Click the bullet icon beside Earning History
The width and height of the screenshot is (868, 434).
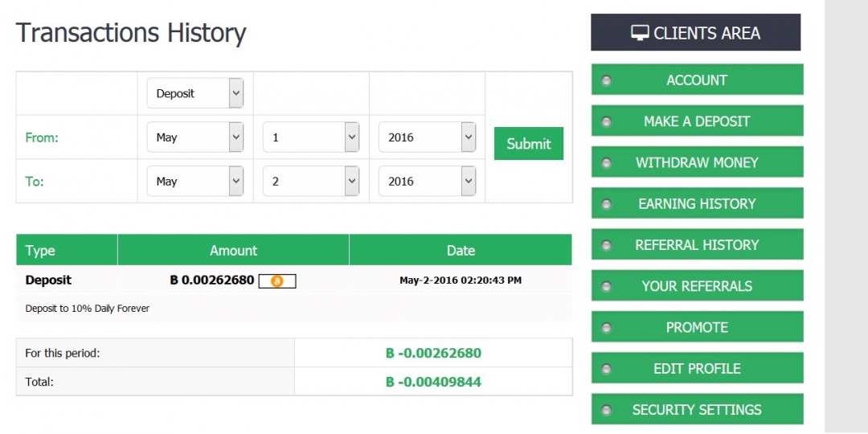(606, 204)
